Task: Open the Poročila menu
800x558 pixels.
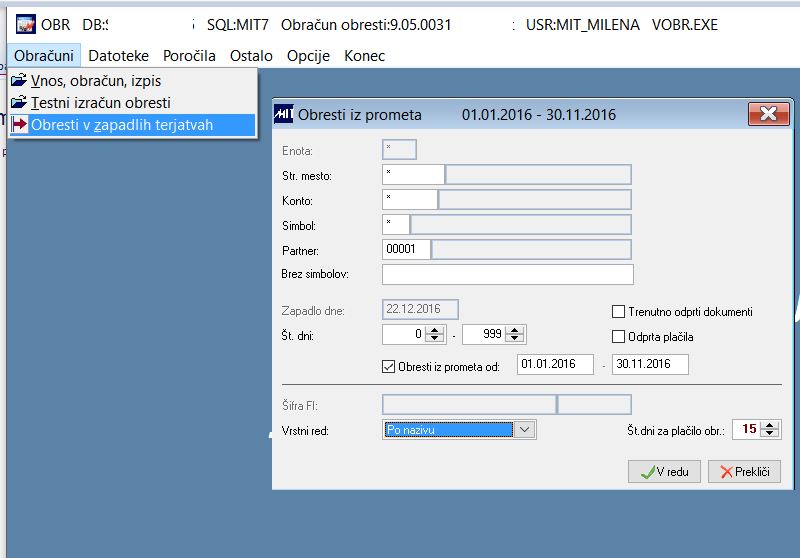Action: 189,56
